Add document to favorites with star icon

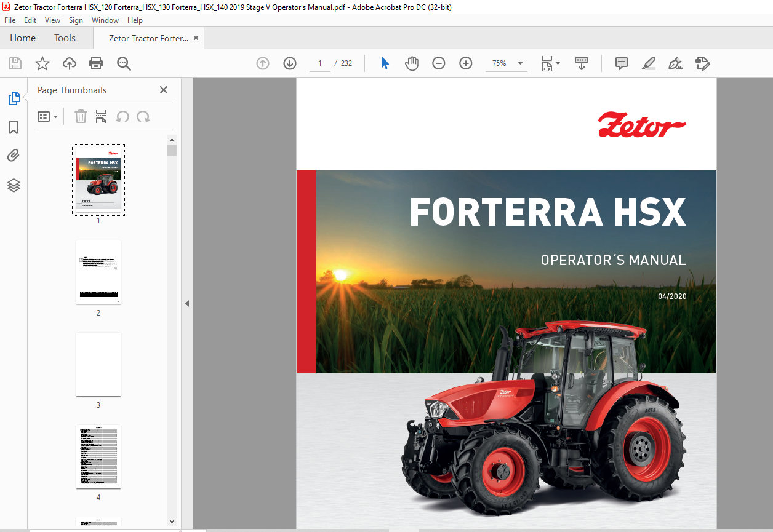42,63
